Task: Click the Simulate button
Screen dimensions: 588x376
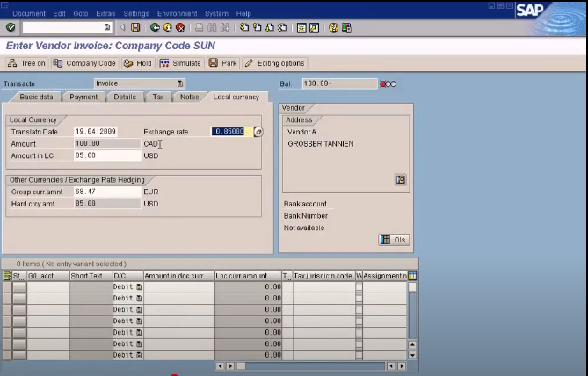Action: (x=181, y=63)
